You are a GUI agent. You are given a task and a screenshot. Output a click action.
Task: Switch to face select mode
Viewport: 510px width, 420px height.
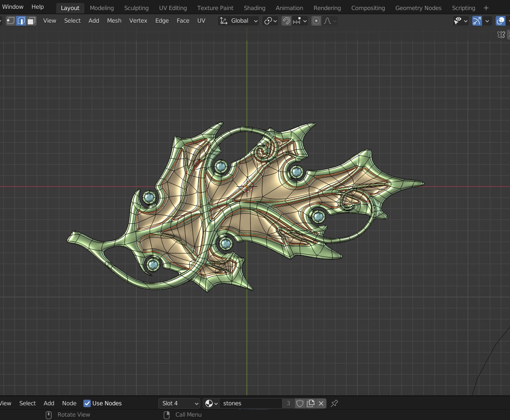coord(31,21)
